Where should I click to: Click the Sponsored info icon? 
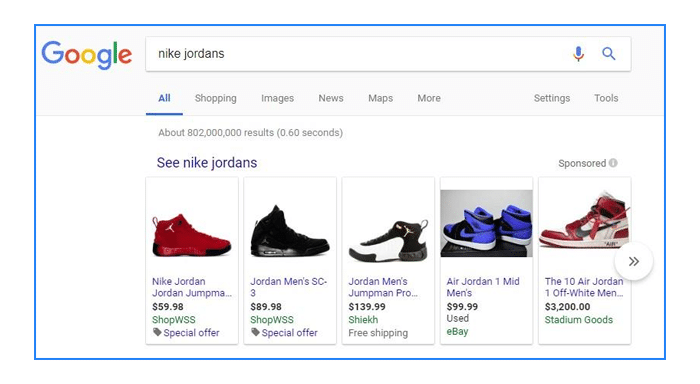tap(613, 163)
